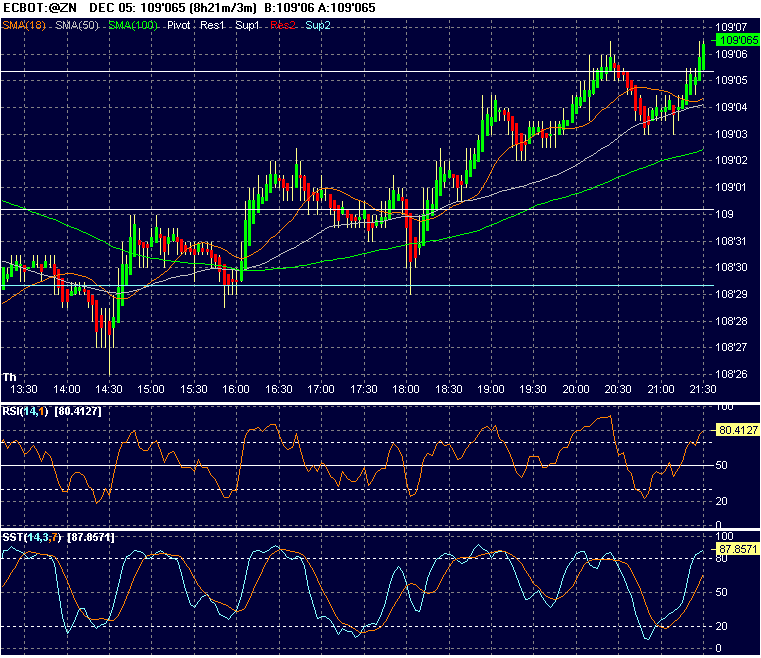Click the stochastic panel 20 level label
Viewport: 761px width, 658px height.
click(722, 626)
